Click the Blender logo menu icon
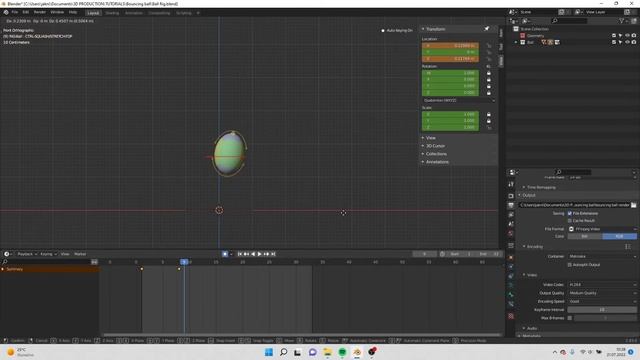640x360 pixels. [6, 13]
